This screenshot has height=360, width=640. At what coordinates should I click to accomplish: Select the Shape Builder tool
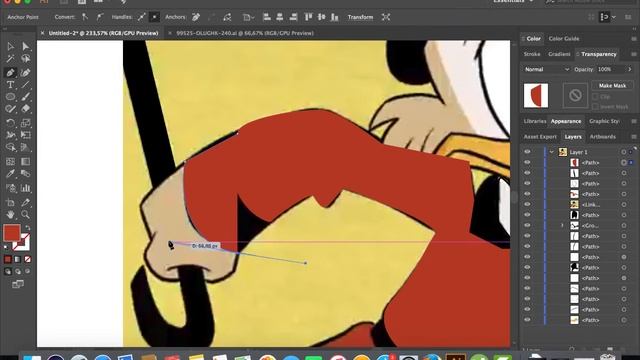tap(11, 147)
